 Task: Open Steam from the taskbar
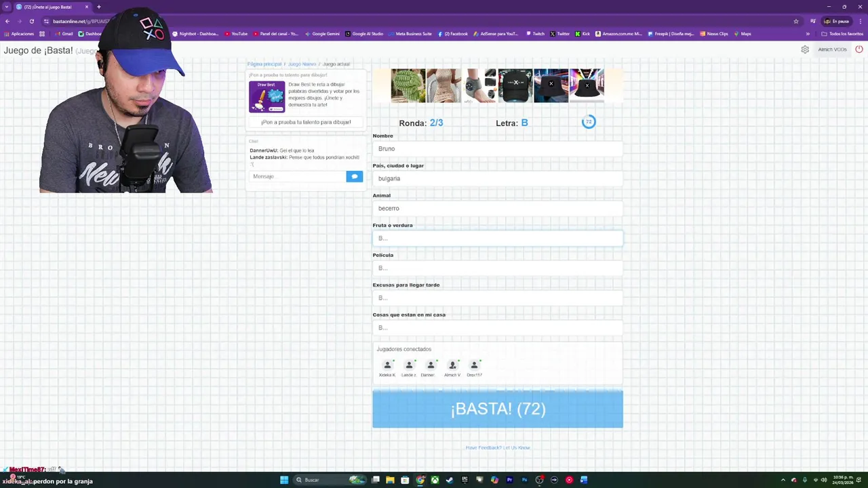click(450, 480)
